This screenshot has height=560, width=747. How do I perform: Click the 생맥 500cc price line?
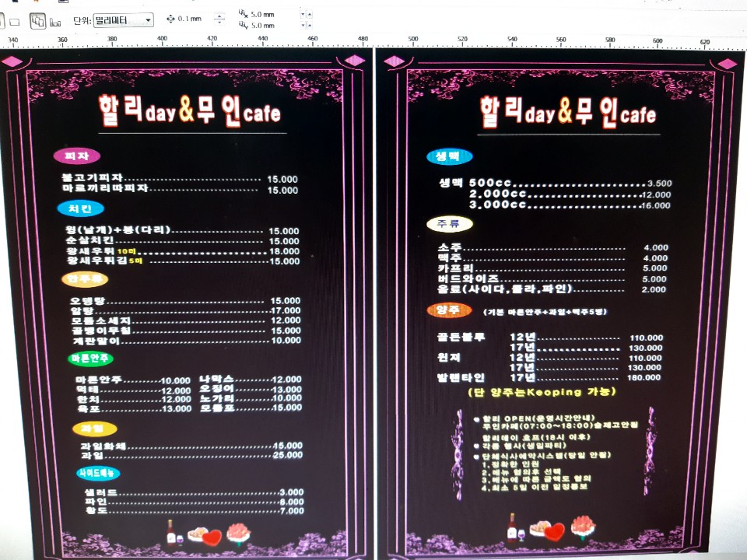[x=555, y=183]
